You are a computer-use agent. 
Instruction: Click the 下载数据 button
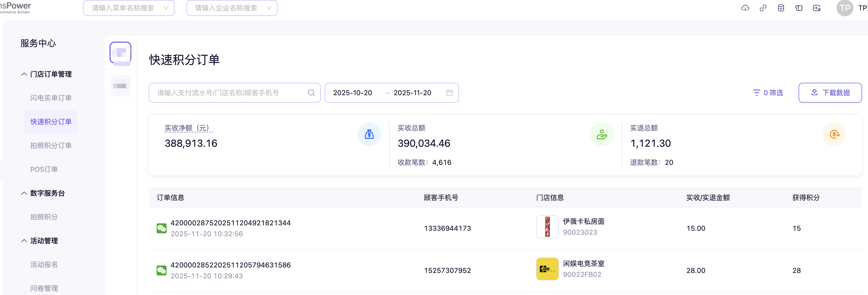tap(830, 93)
